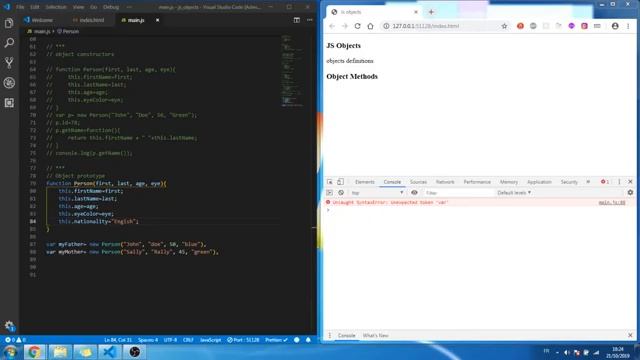
Task: Open the editor More Actions ellipsis
Action: pos(310,20)
